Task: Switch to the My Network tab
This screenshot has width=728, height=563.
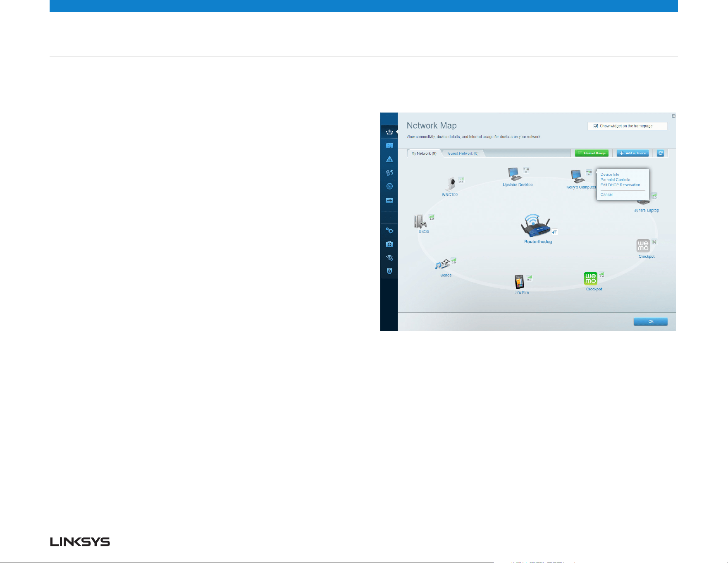Action: pos(424,153)
